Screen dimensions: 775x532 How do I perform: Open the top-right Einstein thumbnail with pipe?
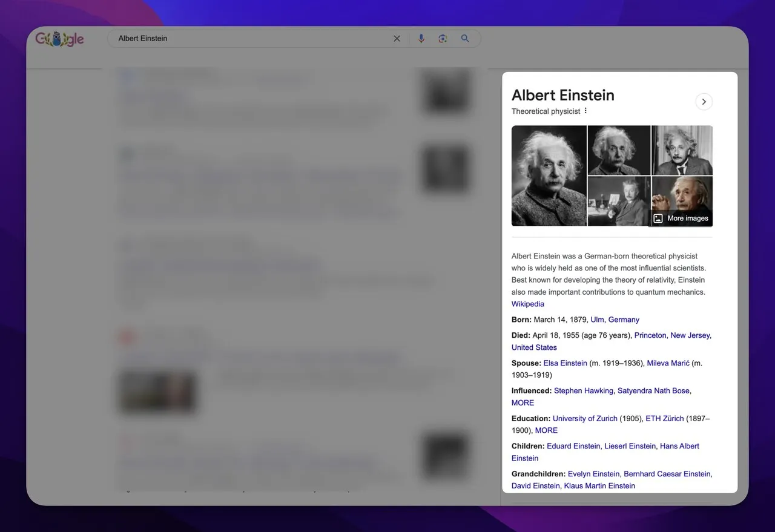tap(682, 150)
